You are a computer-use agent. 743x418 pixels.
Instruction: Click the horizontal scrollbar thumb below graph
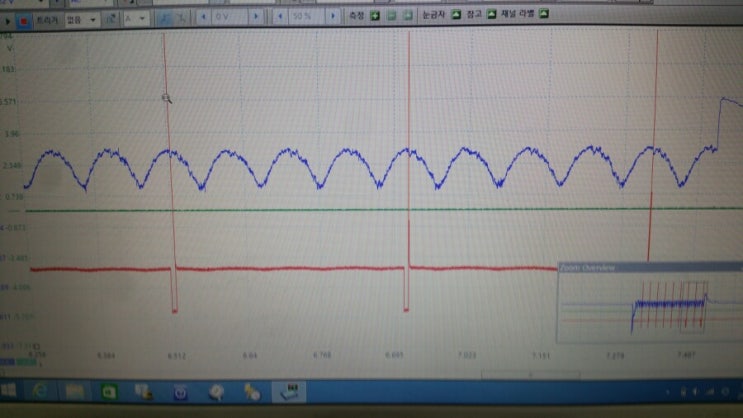530,375
